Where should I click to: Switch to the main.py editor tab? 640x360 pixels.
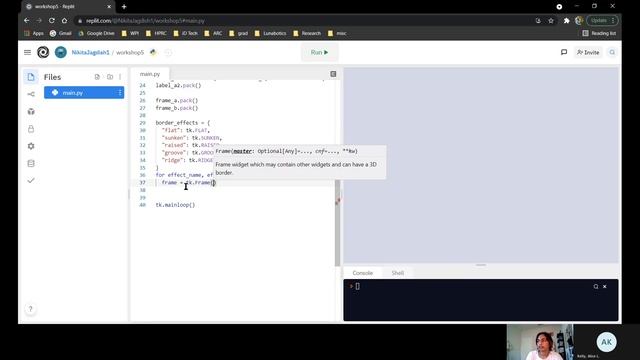pyautogui.click(x=150, y=74)
